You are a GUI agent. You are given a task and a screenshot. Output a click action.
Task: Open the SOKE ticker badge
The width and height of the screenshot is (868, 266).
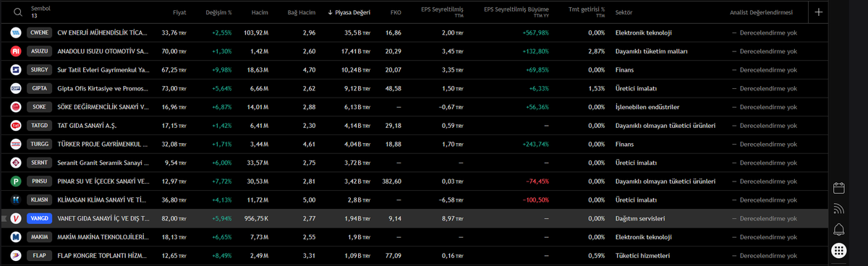tap(38, 107)
